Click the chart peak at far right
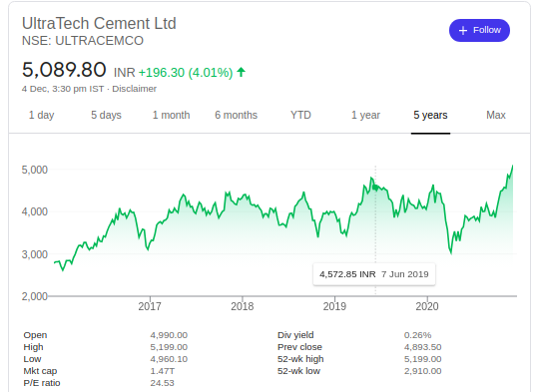The height and width of the screenshot is (392, 537). click(x=512, y=166)
